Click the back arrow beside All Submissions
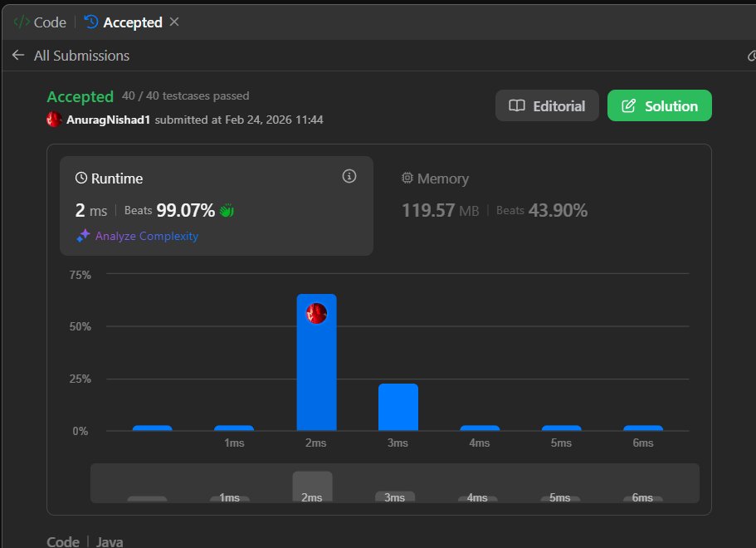 click(x=18, y=55)
